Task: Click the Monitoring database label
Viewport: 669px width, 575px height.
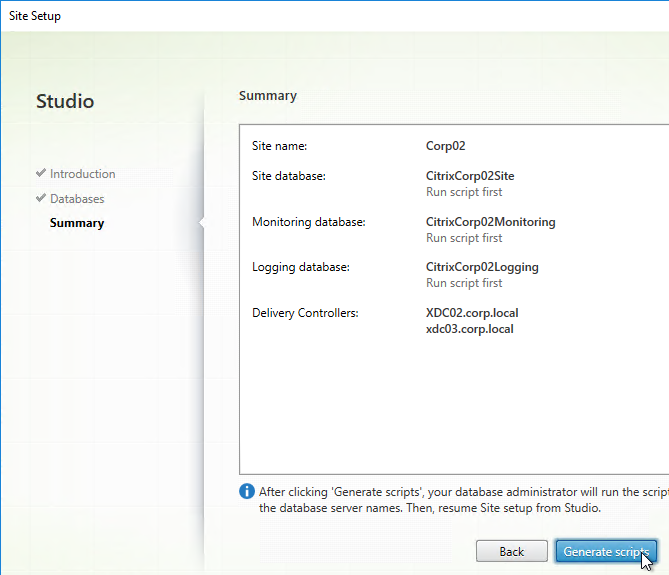Action: point(309,222)
